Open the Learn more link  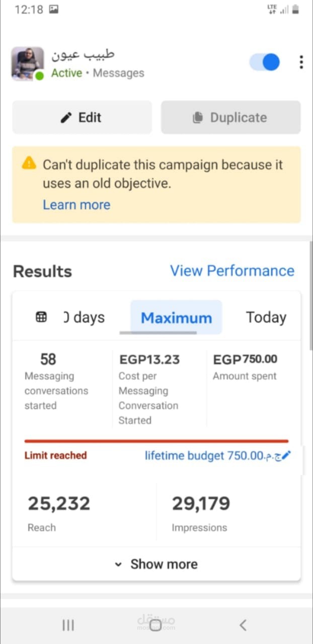point(76,205)
